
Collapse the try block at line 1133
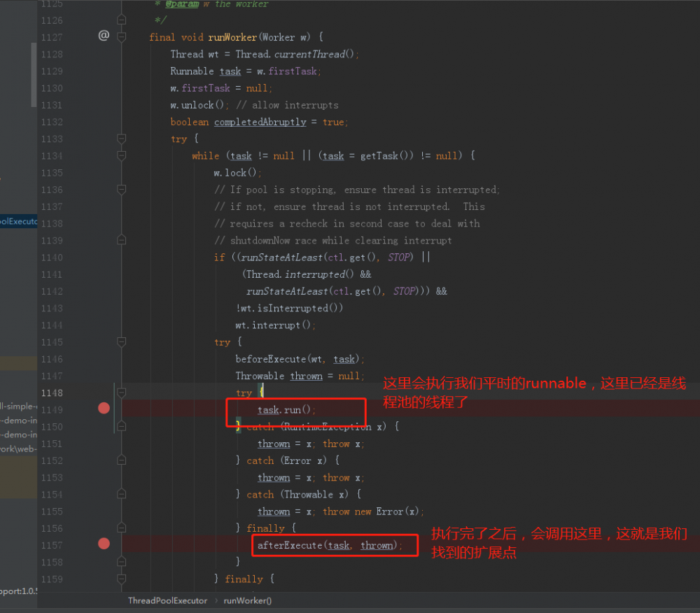pyautogui.click(x=121, y=139)
